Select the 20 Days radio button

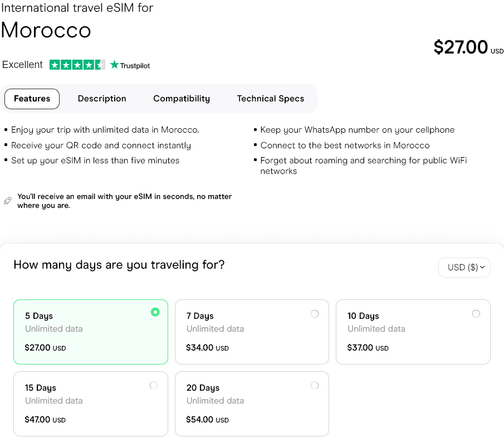(x=315, y=385)
